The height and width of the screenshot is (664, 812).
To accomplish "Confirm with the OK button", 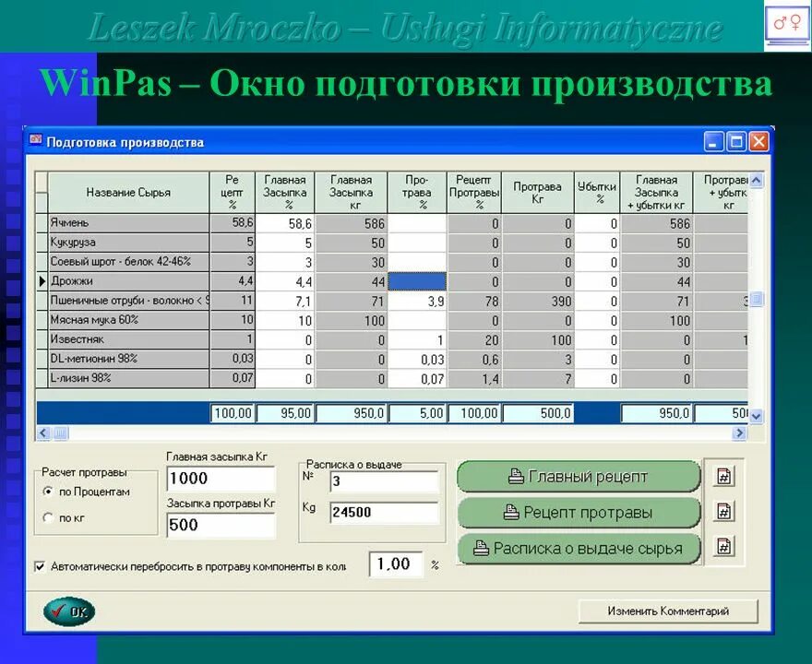I will point(69,611).
